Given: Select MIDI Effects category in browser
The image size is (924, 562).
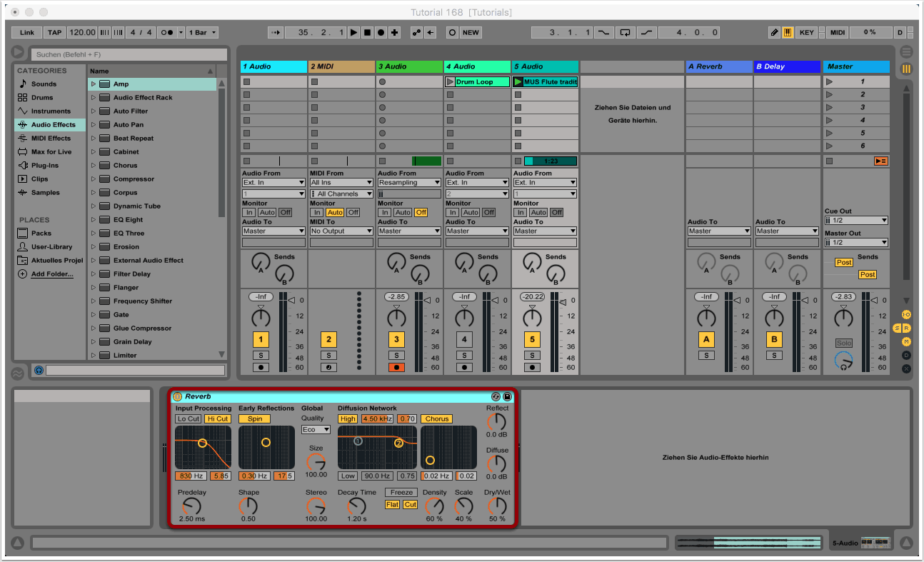Looking at the screenshot, I should pos(50,139).
